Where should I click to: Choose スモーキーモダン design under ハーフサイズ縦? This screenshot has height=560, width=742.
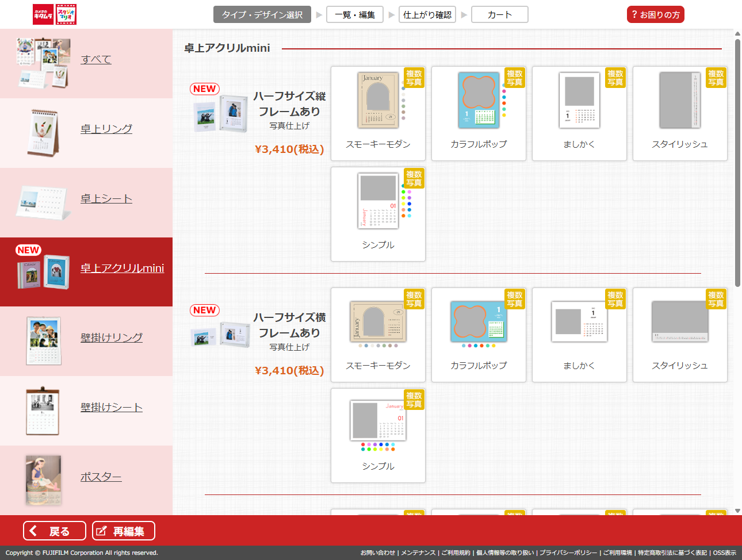[x=378, y=113]
